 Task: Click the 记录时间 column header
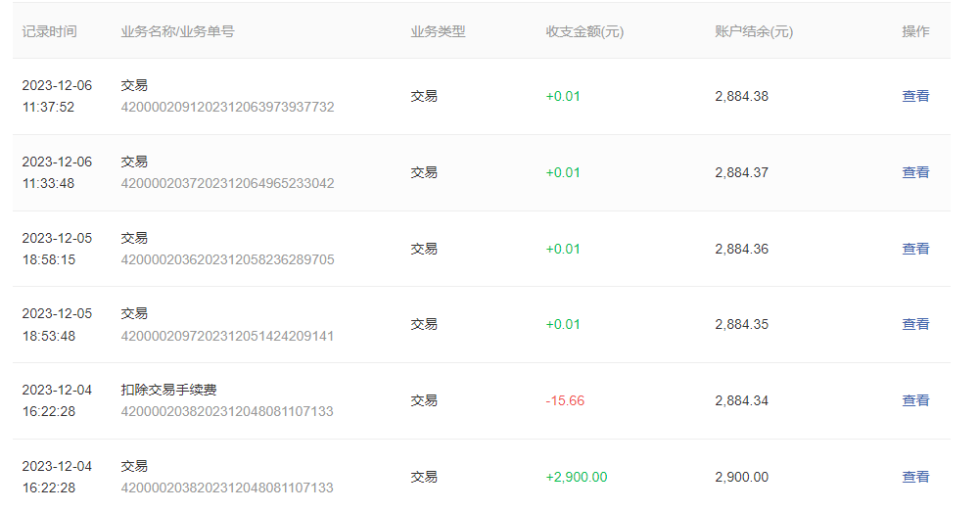(x=49, y=32)
